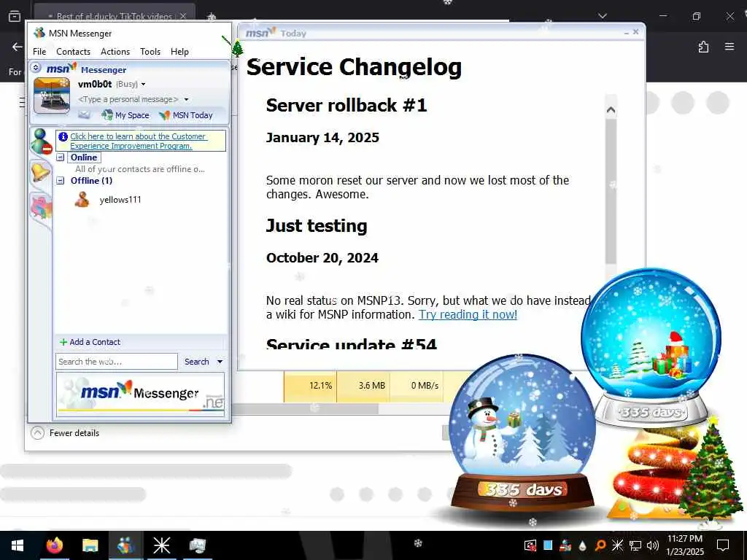The image size is (747, 560).
Task: Open the browser tab list dropdown
Action: pyautogui.click(x=603, y=16)
